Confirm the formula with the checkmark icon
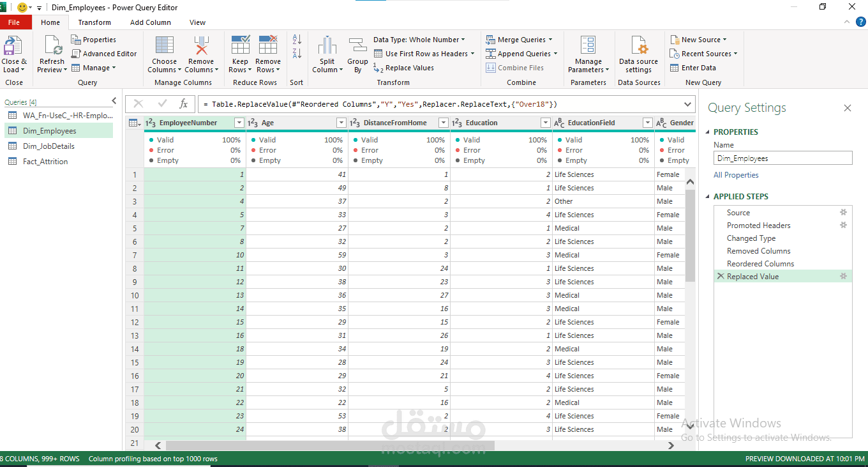 pos(162,104)
